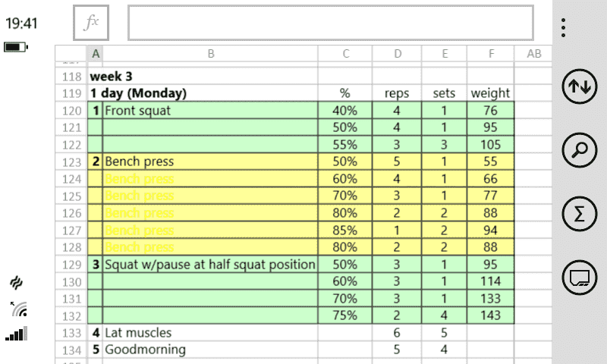The image size is (607, 364).
Task: Tap the Sigma autosum icon
Action: 579,215
